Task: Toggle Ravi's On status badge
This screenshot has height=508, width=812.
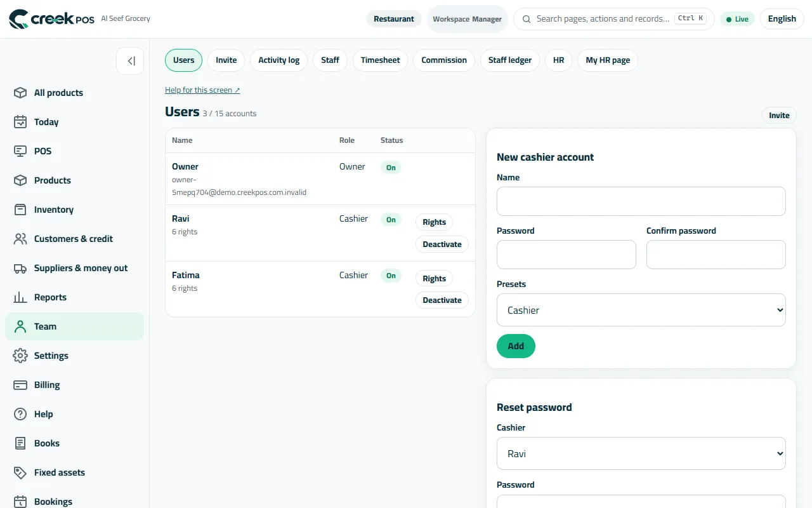Action: 391,220
